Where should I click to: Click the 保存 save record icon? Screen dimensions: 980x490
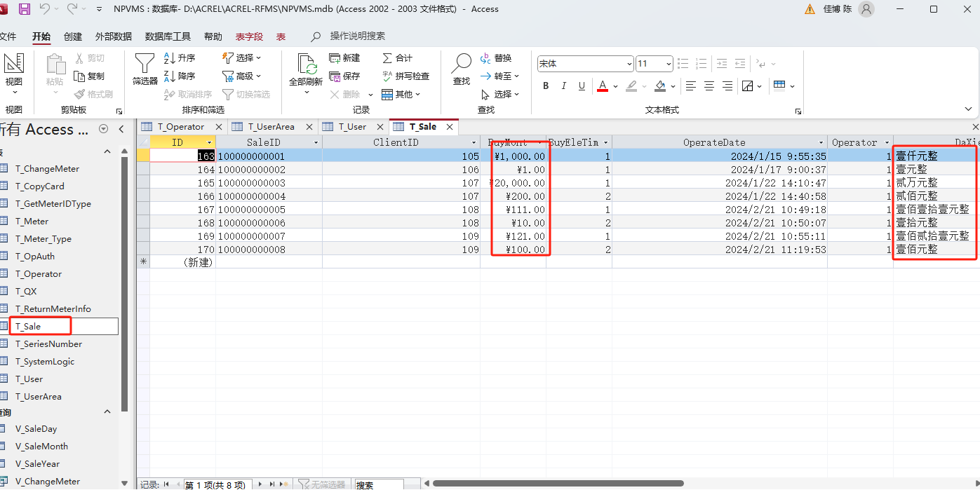click(x=344, y=76)
